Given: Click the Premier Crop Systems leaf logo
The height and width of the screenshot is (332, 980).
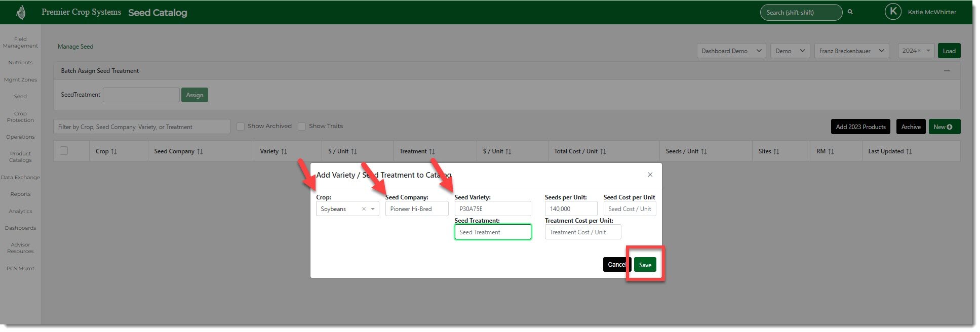Looking at the screenshot, I should click(21, 12).
